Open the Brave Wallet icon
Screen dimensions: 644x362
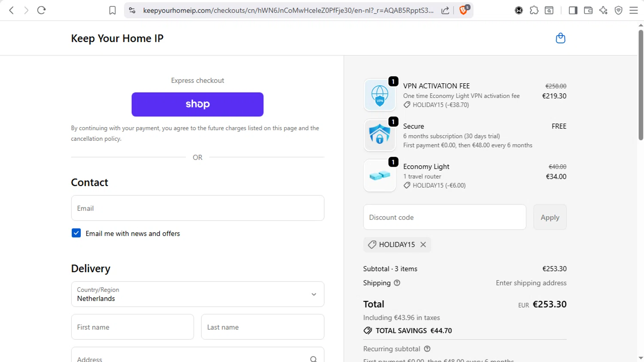tap(588, 10)
